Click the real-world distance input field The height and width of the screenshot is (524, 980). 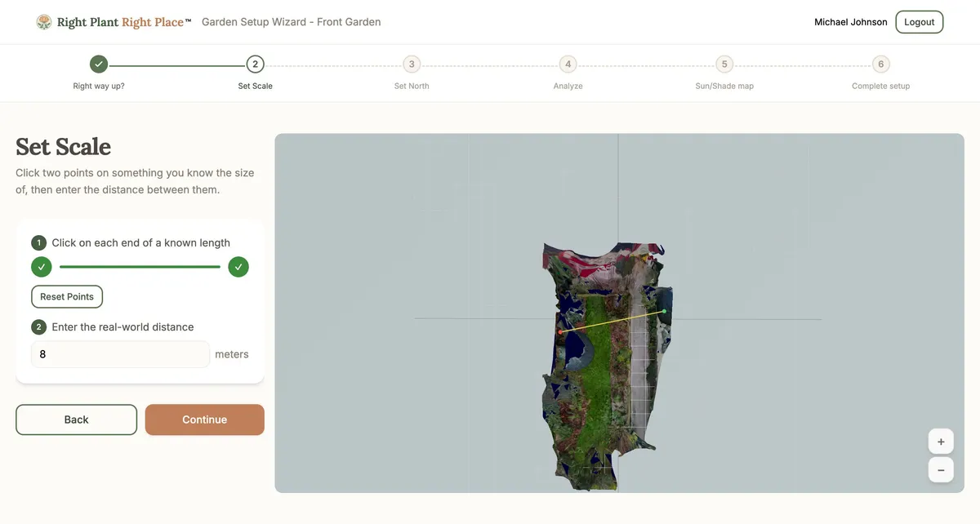(120, 354)
